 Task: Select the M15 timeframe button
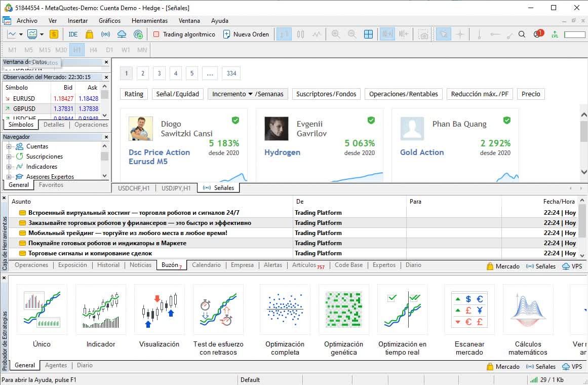(x=45, y=50)
